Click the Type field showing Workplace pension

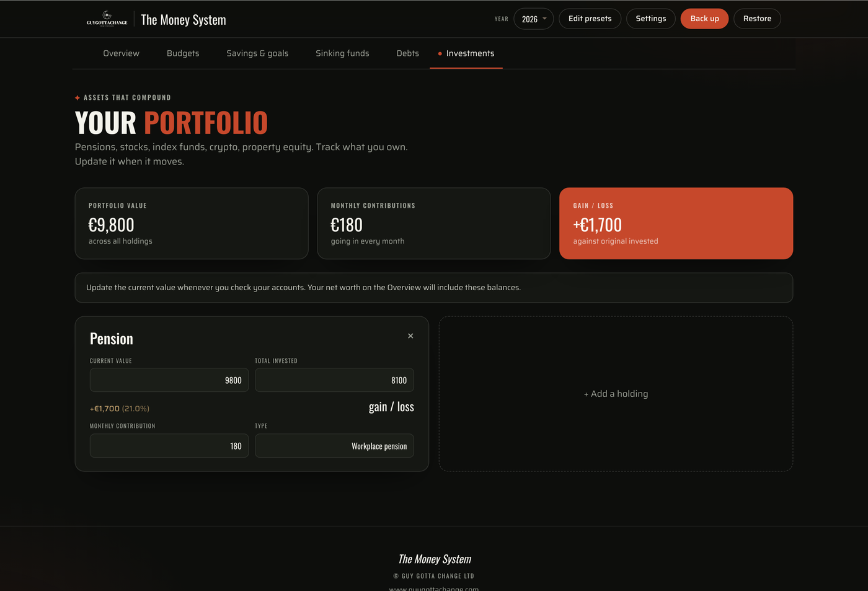pyautogui.click(x=334, y=446)
